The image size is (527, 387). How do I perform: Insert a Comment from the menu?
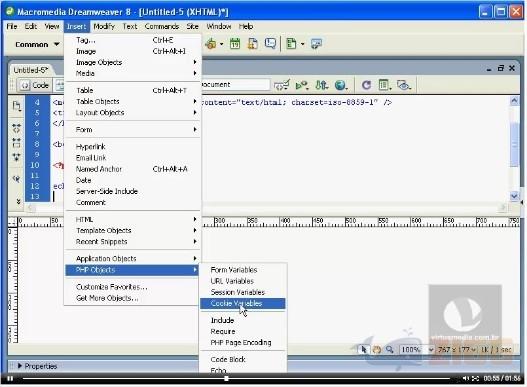click(x=132, y=202)
